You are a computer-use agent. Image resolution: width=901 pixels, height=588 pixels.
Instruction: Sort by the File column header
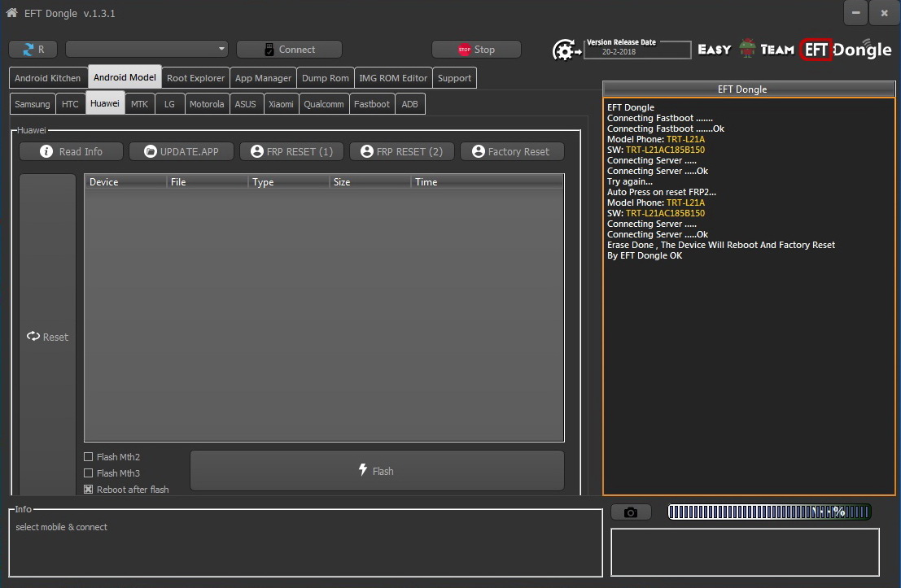(x=207, y=182)
